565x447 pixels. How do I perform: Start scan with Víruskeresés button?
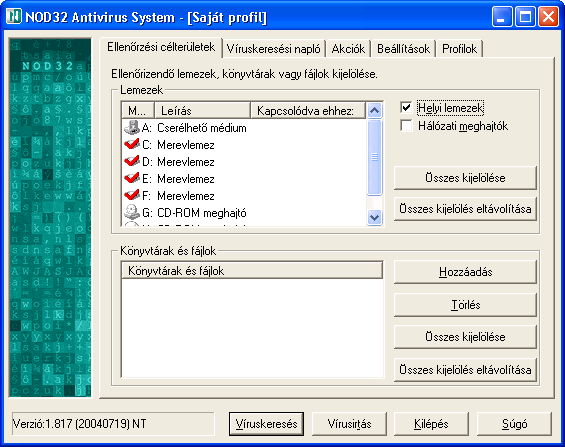(266, 424)
